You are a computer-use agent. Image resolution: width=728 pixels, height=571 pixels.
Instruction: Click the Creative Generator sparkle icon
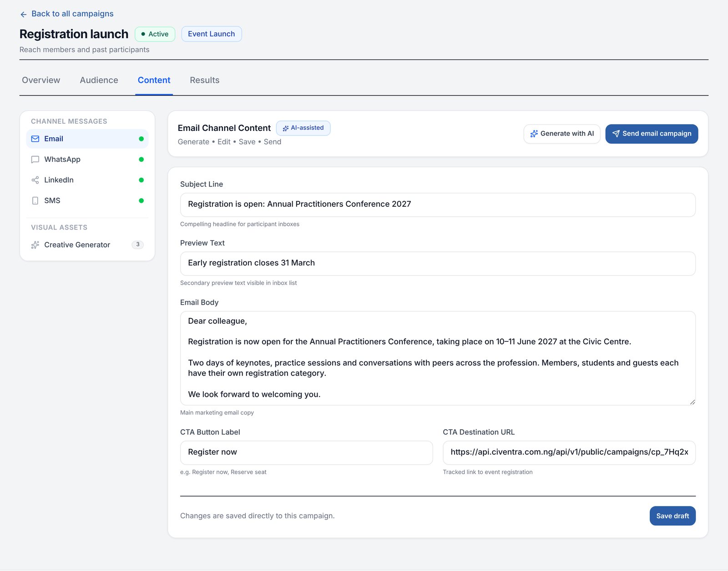point(35,245)
